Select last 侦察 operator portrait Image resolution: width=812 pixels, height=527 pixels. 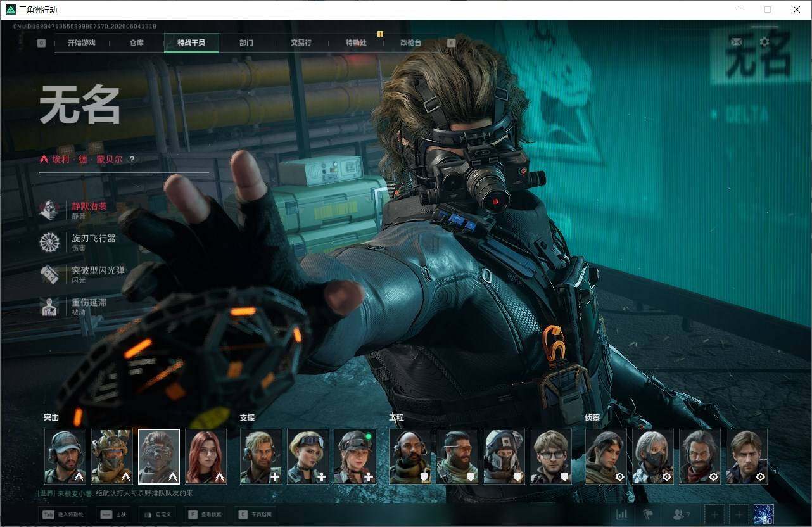click(x=747, y=457)
